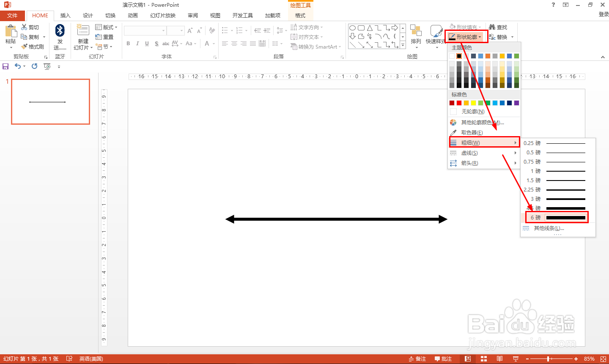Toggle justify text alignment
The width and height of the screenshot is (609, 364).
253,44
